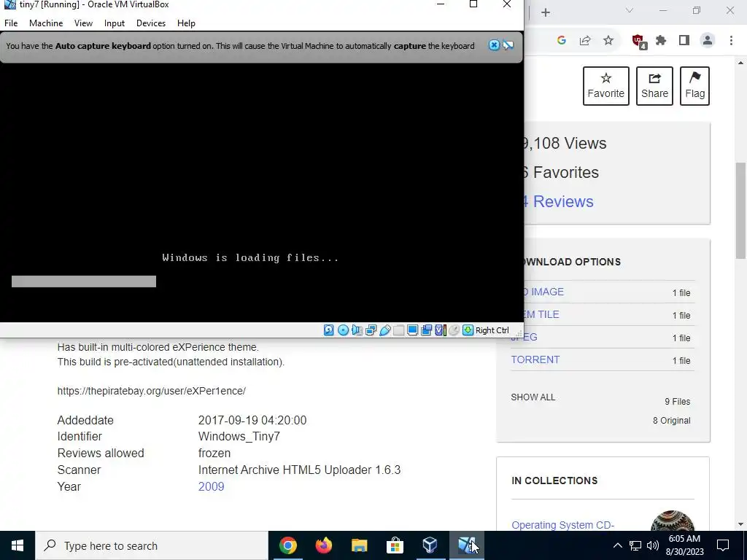Click the Favorite button on archive page

pos(606,86)
